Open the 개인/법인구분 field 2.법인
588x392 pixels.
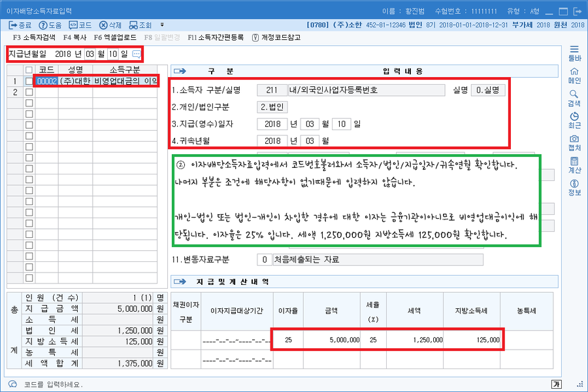pyautogui.click(x=272, y=107)
